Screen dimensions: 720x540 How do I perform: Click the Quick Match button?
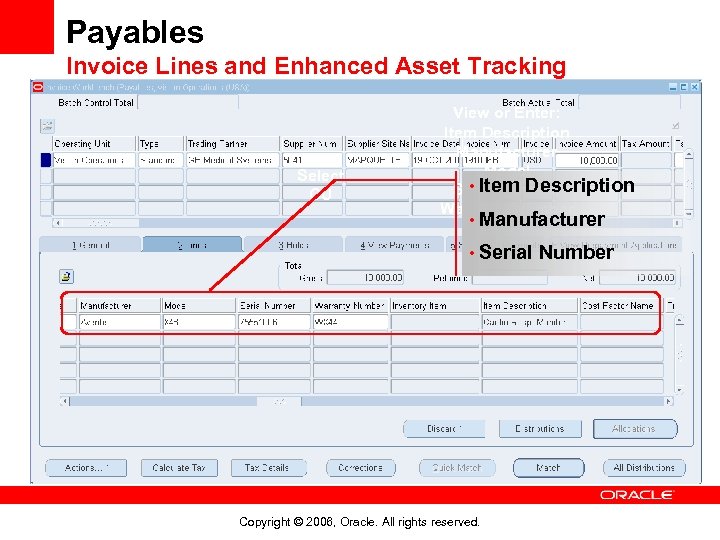pyautogui.click(x=457, y=468)
